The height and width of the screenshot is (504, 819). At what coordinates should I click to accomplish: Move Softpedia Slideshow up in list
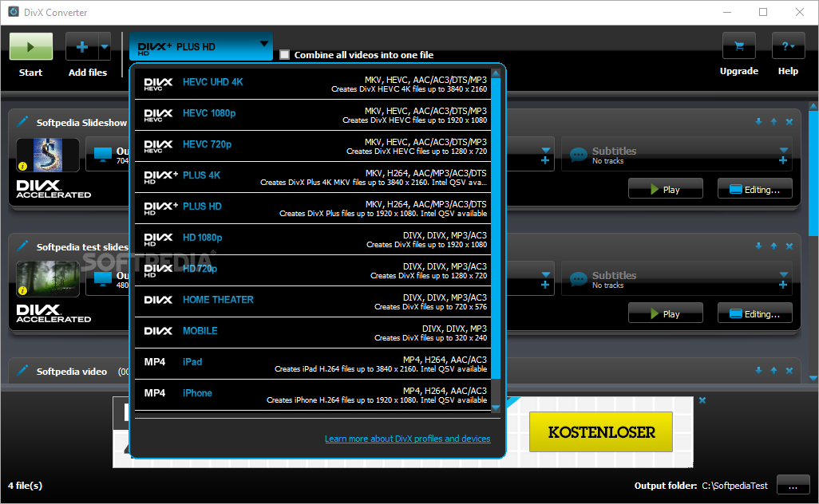774,121
